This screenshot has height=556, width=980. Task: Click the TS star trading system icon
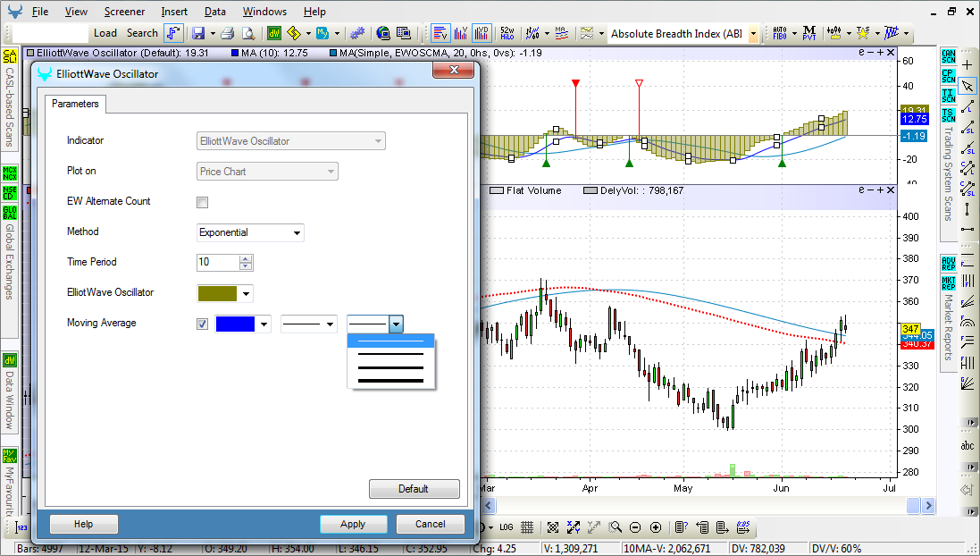pos(863,33)
